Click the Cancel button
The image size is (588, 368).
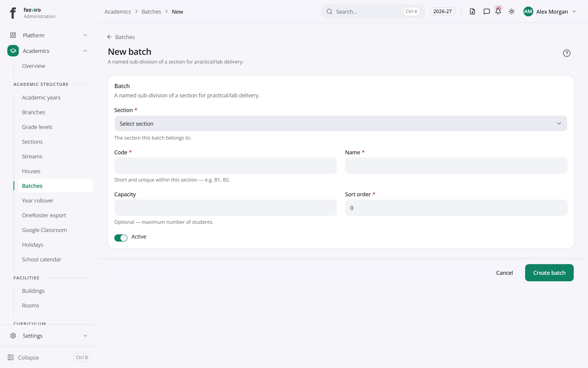(504, 273)
